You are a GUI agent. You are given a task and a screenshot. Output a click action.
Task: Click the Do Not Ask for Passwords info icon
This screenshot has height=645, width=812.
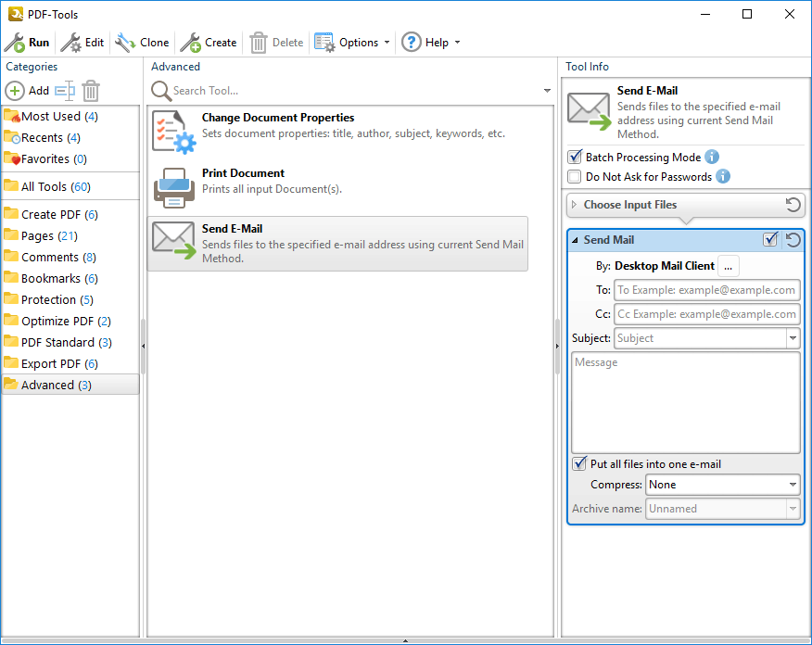tap(723, 176)
